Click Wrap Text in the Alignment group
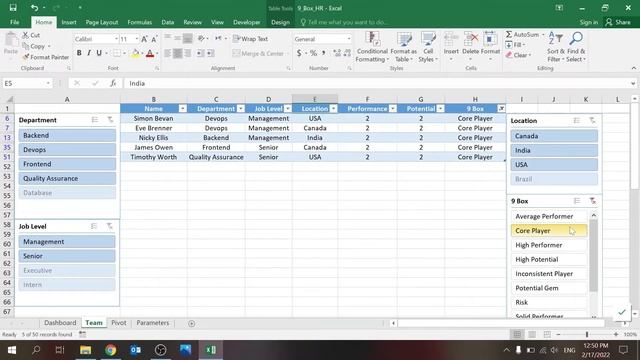640x360 pixels. pos(250,39)
